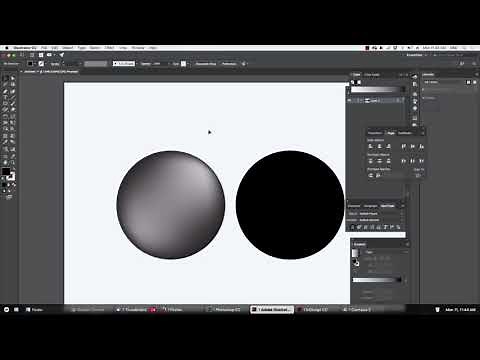Click Vertical Distribute Top in Align panel

(371, 161)
